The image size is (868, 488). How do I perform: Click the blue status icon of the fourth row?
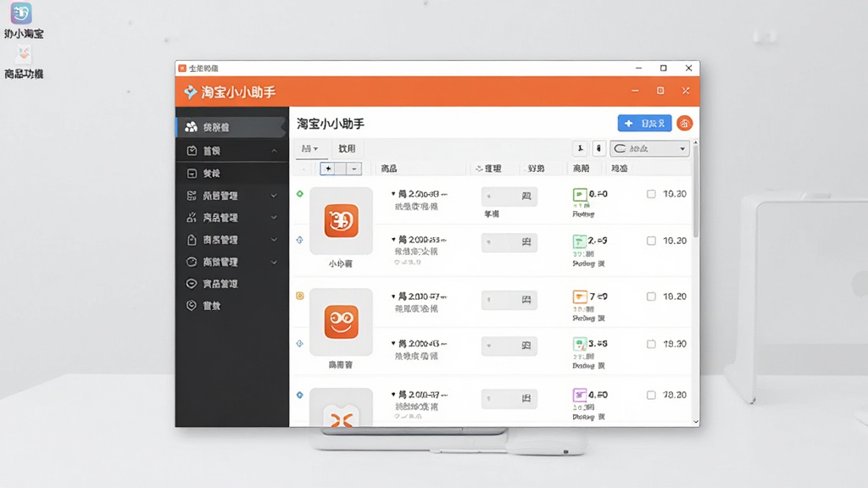(299, 344)
